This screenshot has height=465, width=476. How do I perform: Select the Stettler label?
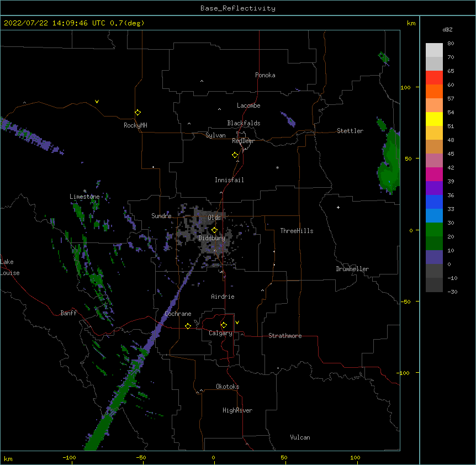[x=350, y=131]
